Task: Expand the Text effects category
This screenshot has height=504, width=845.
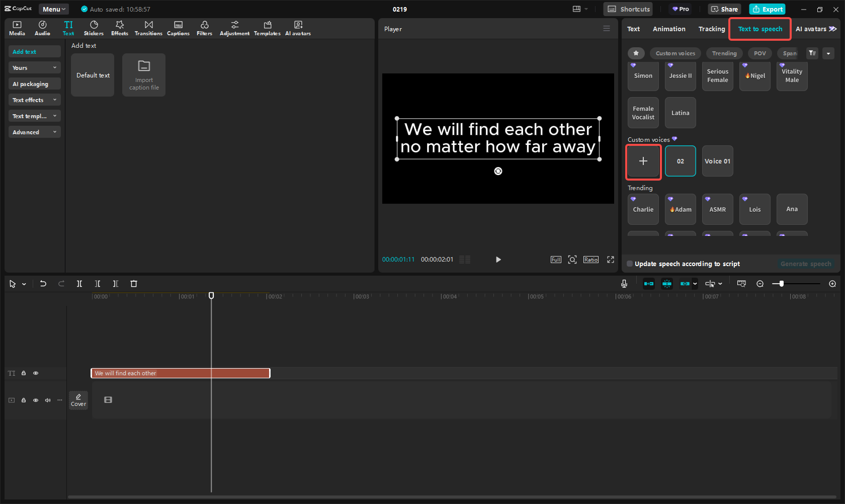Action: pos(34,100)
